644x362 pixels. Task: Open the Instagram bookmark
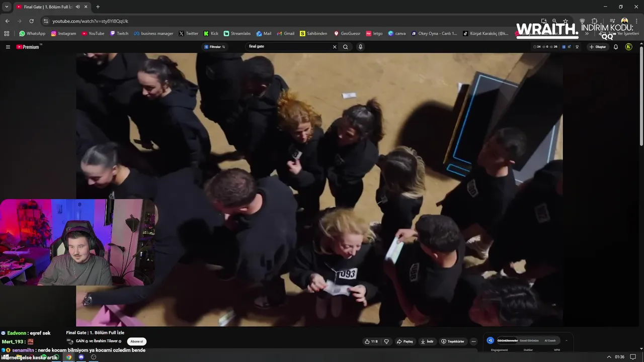63,34
